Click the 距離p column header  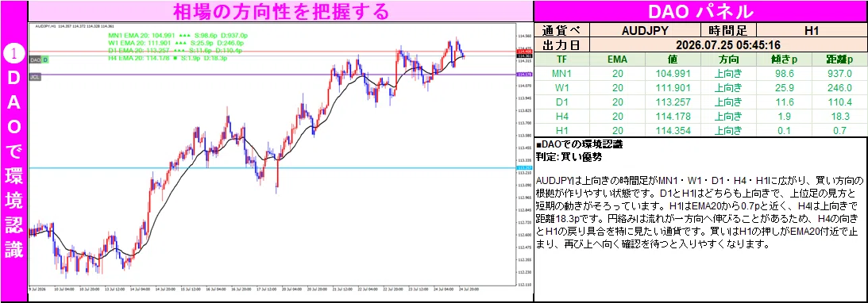pyautogui.click(x=839, y=59)
